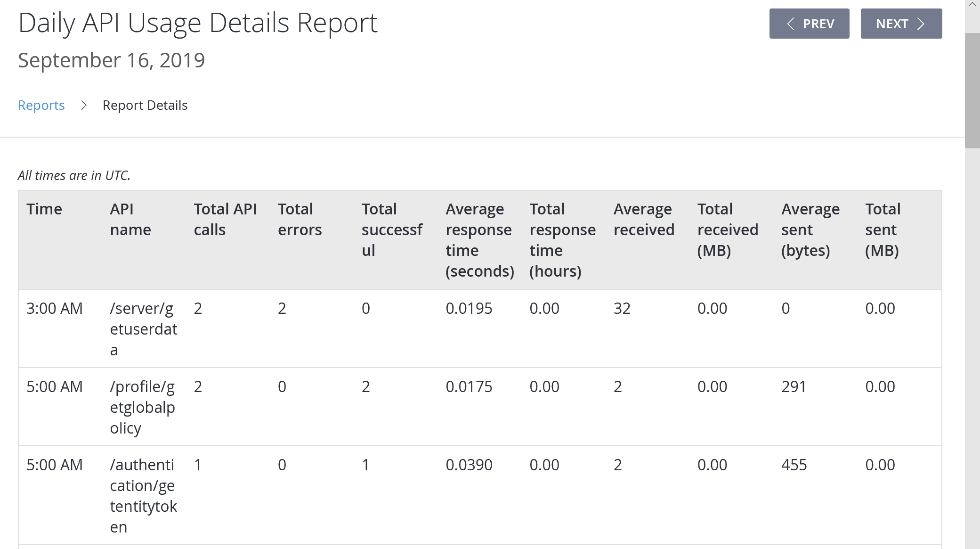Click the September 16, 2019 date subtitle

click(112, 60)
